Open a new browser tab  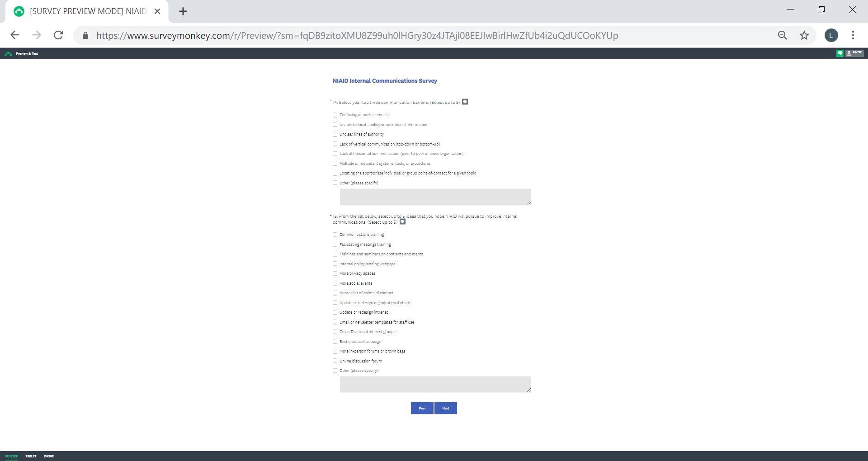pyautogui.click(x=183, y=11)
